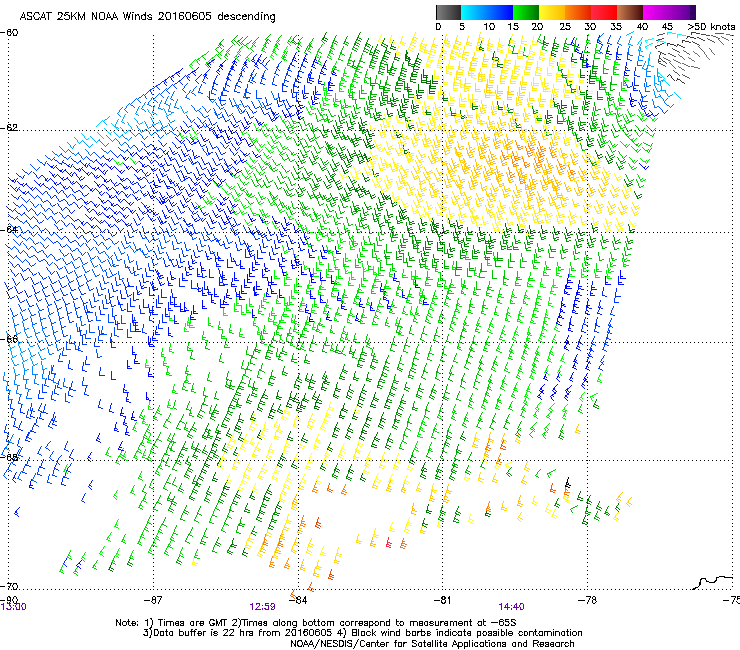Click the '25' legend value
The image size is (740, 650).
(x=564, y=27)
